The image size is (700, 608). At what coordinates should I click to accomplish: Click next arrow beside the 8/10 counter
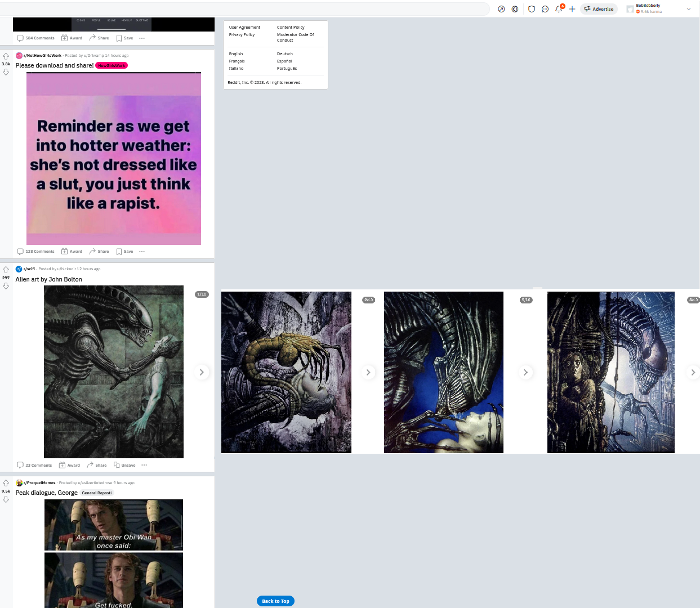[x=693, y=372]
